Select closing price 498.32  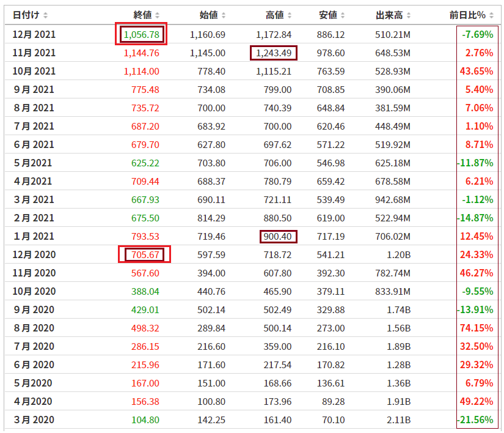145,328
